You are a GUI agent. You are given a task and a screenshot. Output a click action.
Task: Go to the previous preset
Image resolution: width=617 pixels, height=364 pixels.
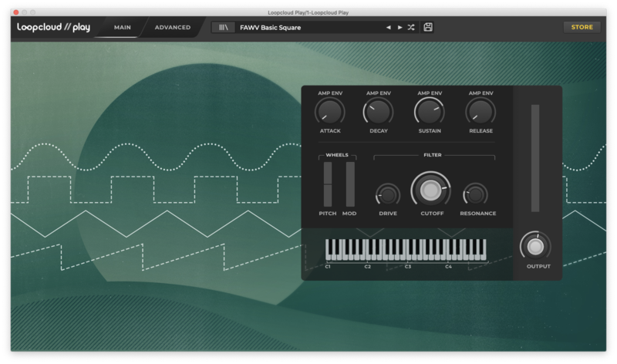click(389, 28)
